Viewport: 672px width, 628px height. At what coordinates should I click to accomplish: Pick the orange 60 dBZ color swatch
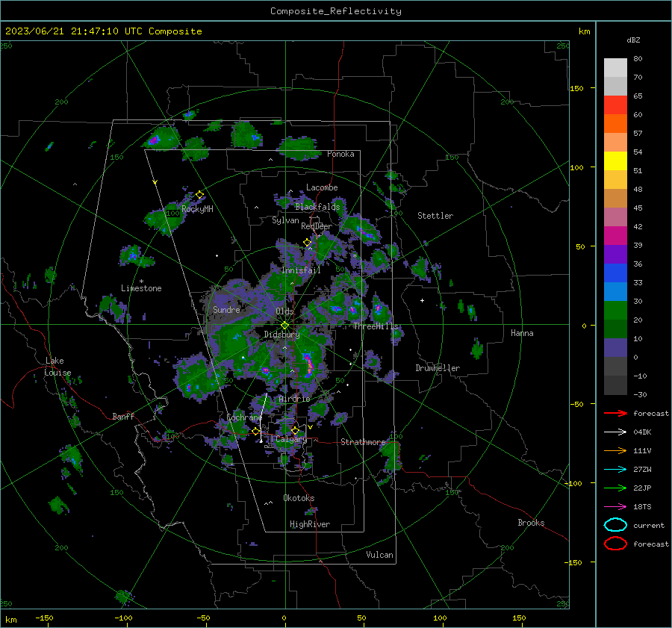[x=615, y=124]
